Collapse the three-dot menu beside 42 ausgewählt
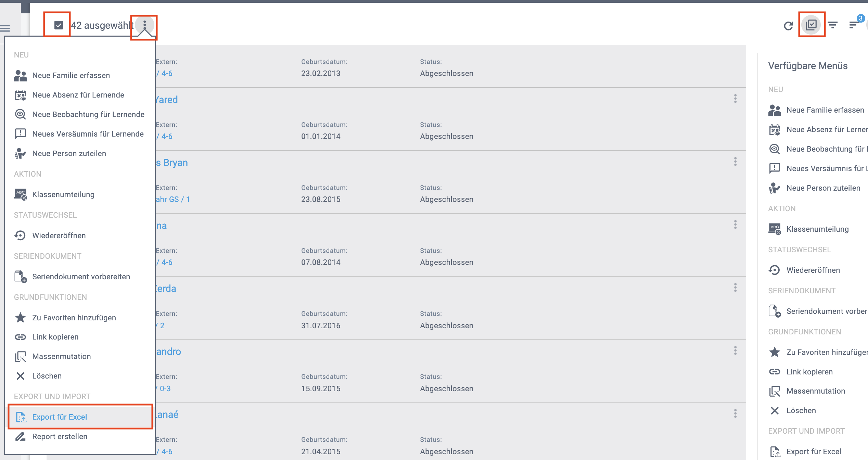 click(x=144, y=25)
